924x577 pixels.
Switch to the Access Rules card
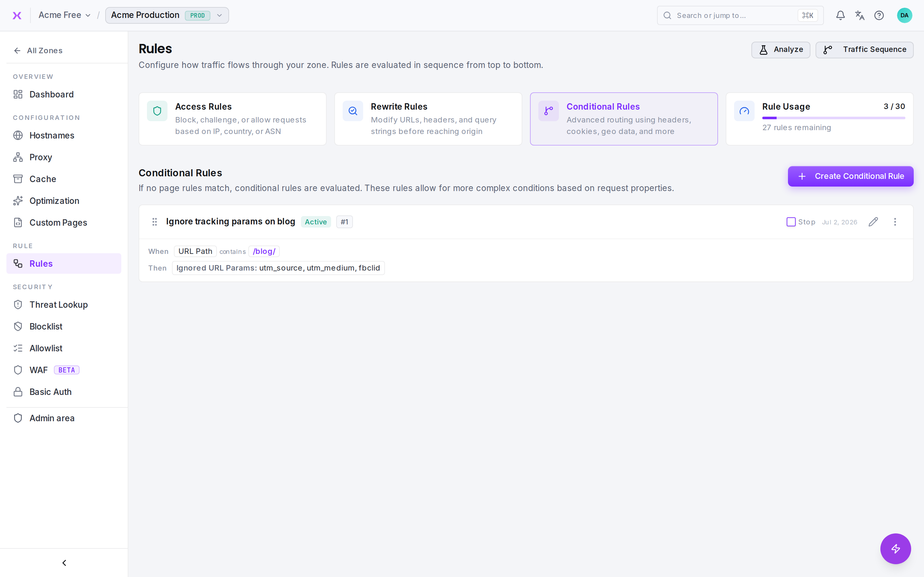click(x=233, y=119)
